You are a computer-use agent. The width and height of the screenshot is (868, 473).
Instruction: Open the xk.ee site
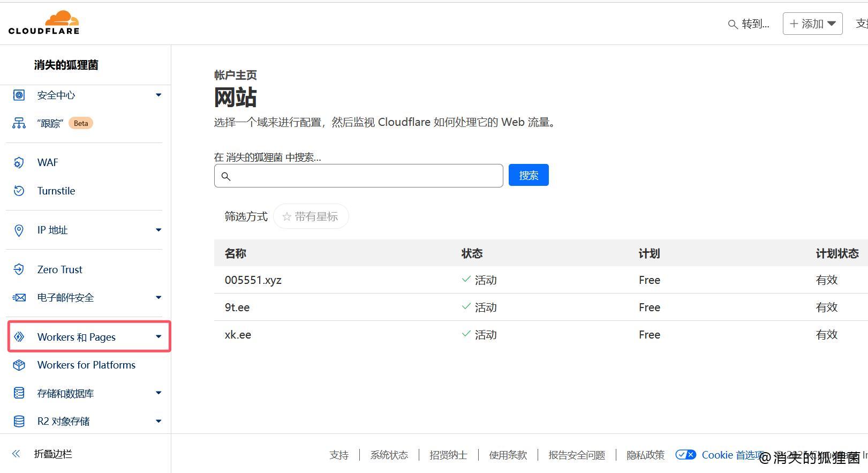(x=238, y=334)
